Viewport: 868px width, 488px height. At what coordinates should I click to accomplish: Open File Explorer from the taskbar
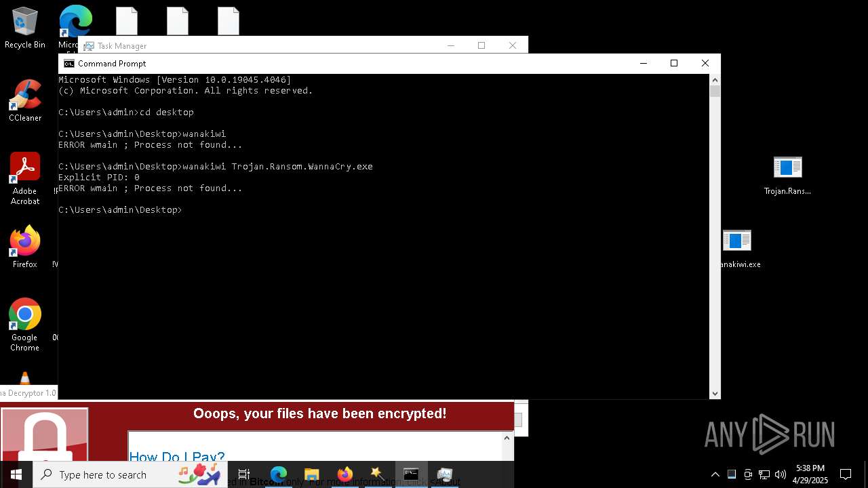[x=311, y=474]
